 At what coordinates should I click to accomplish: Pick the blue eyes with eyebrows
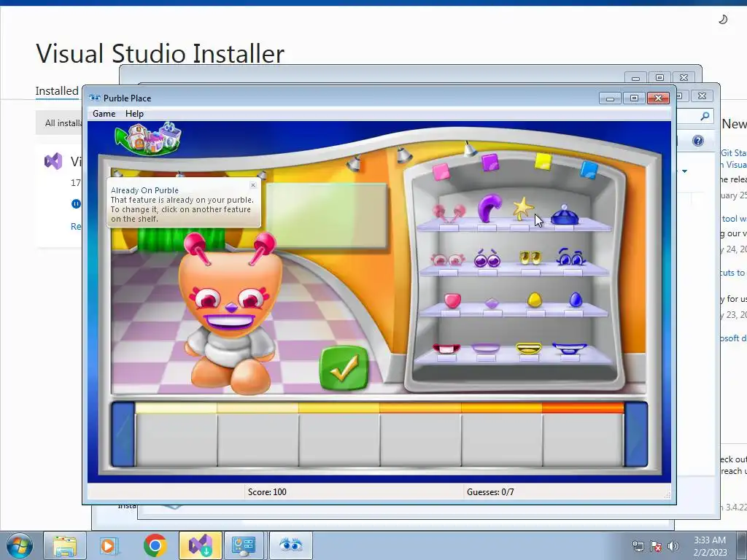coord(570,257)
